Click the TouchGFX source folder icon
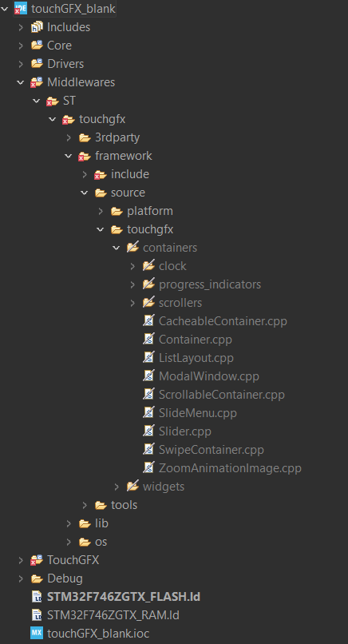Viewport: 348px width, 644px height. coord(37,560)
